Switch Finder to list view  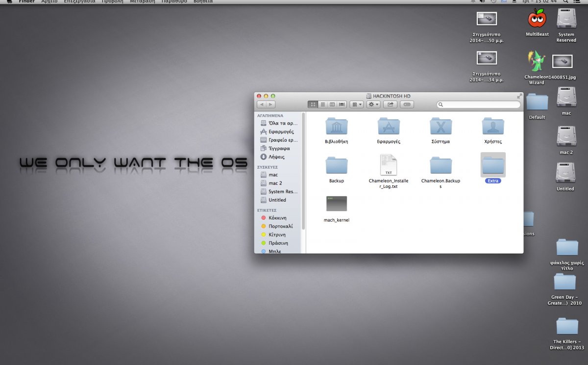[323, 104]
